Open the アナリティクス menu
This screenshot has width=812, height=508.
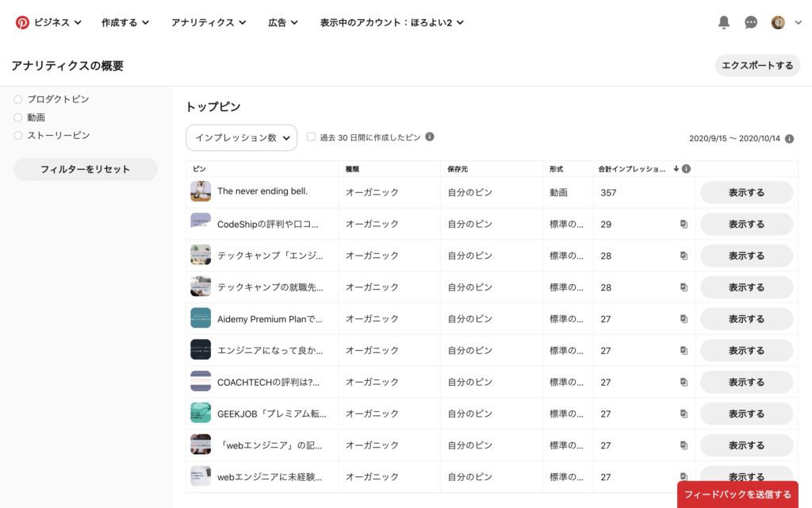[x=209, y=22]
